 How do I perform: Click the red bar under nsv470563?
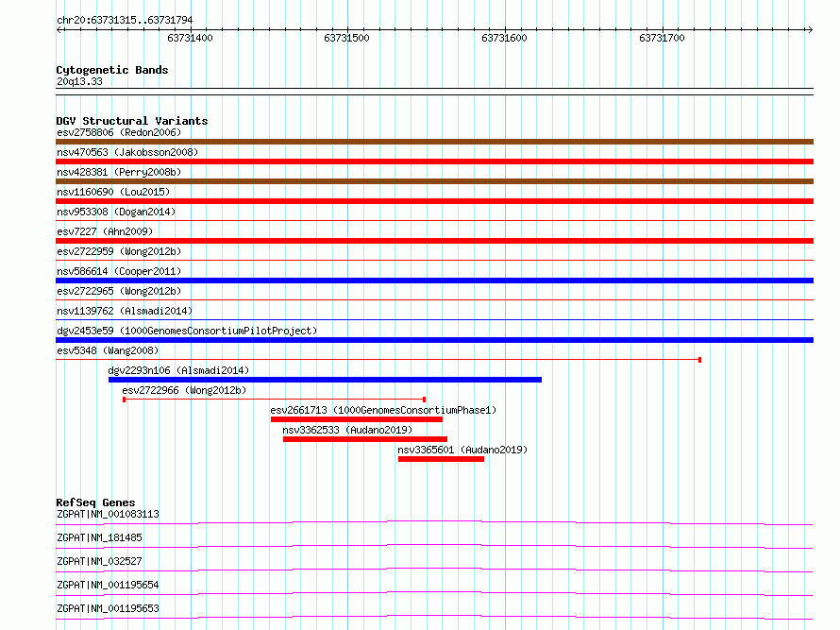click(434, 162)
